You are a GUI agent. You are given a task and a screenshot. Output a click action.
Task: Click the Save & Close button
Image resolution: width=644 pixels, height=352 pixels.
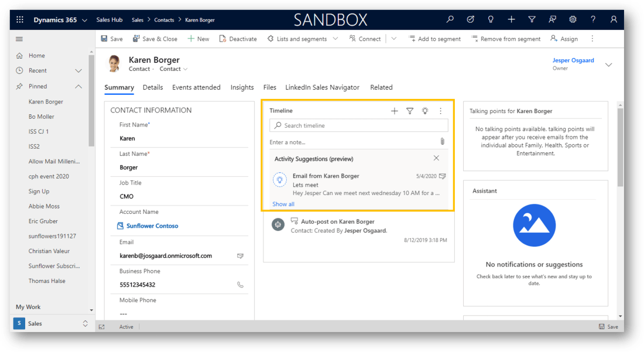[155, 39]
